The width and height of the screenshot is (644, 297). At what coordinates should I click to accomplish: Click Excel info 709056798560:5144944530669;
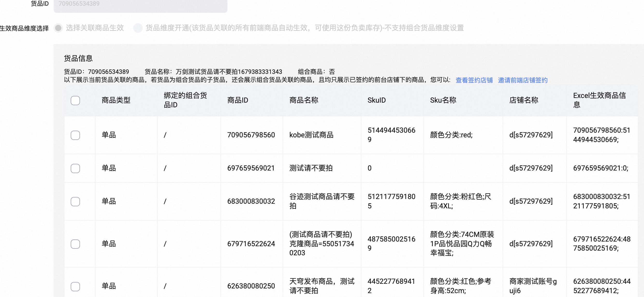pos(602,135)
